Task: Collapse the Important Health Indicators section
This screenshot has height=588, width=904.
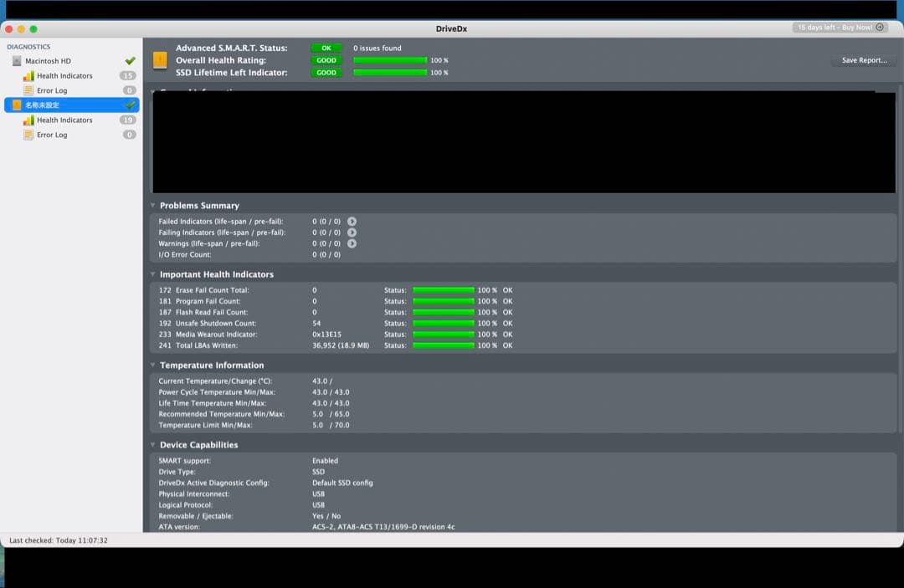Action: (x=153, y=274)
